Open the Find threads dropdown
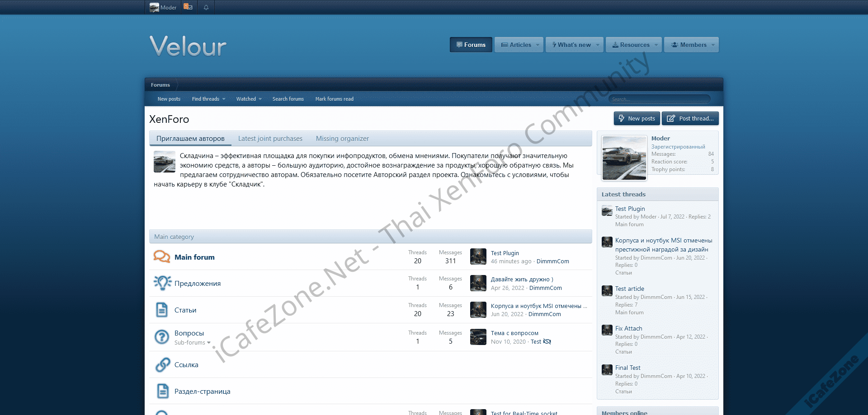868x415 pixels. click(208, 99)
